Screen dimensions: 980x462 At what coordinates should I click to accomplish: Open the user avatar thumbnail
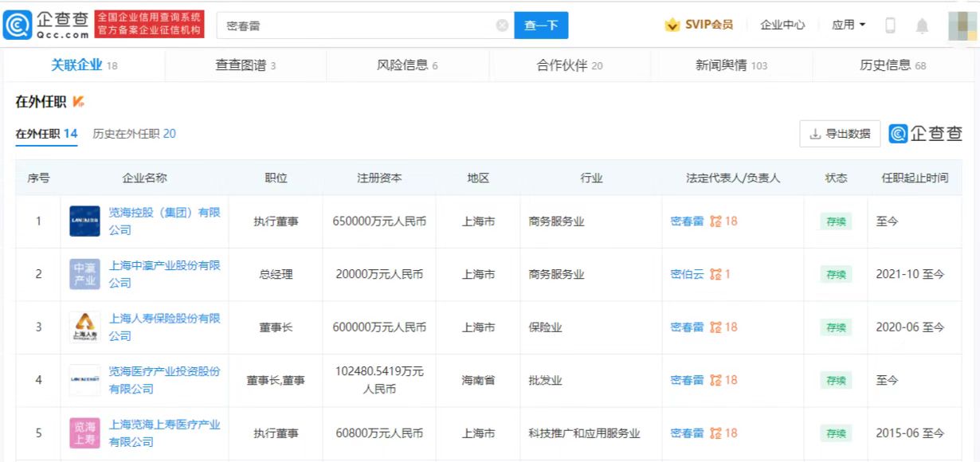pos(962,25)
